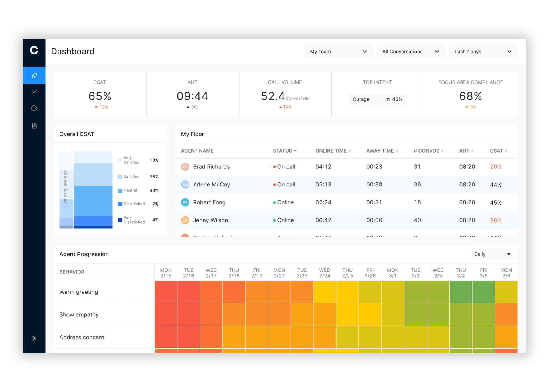Open the document reports sidebar icon
The height and width of the screenshot is (392, 549).
(34, 126)
